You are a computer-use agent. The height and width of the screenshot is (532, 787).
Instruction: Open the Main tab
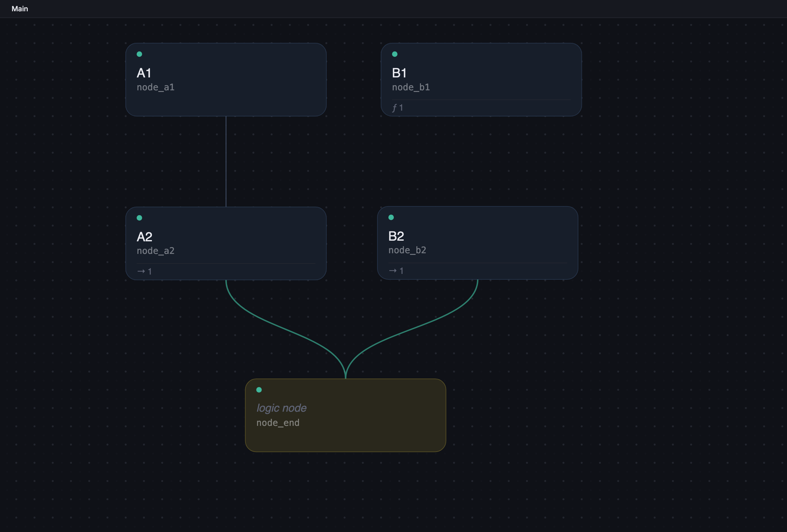(x=20, y=9)
